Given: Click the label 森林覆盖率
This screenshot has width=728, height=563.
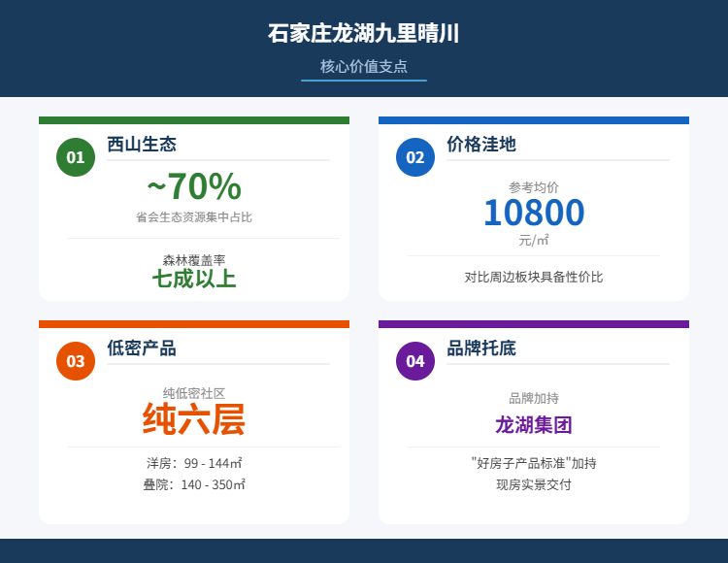Looking at the screenshot, I should 194,260.
